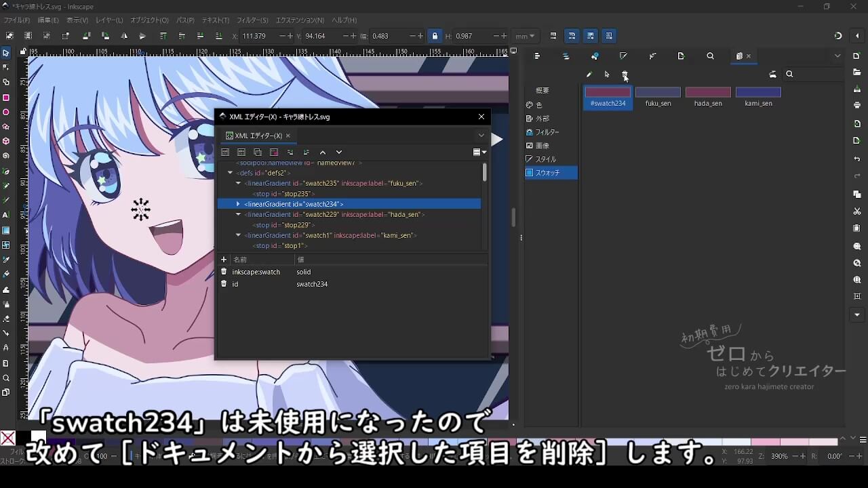Collapse the swatch235 linearGradient node
The image size is (868, 488).
coord(238,183)
